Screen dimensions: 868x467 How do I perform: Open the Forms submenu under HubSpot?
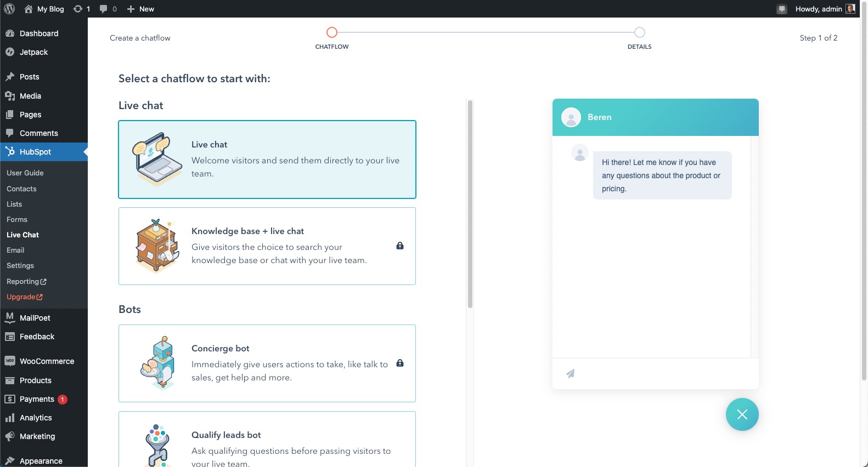coord(17,219)
